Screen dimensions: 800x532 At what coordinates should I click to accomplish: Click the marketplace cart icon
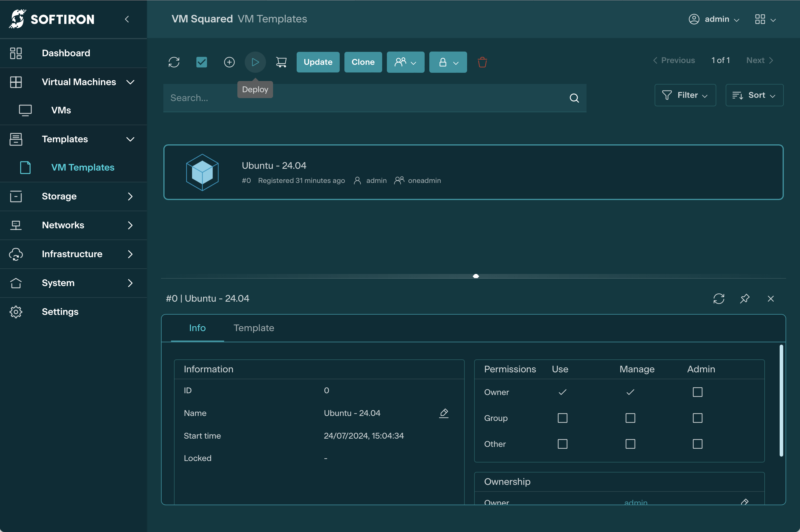click(x=281, y=62)
